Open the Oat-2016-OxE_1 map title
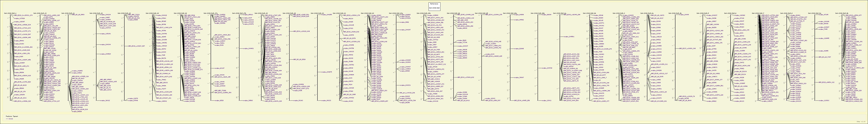The image size is (868, 124). (10, 13)
